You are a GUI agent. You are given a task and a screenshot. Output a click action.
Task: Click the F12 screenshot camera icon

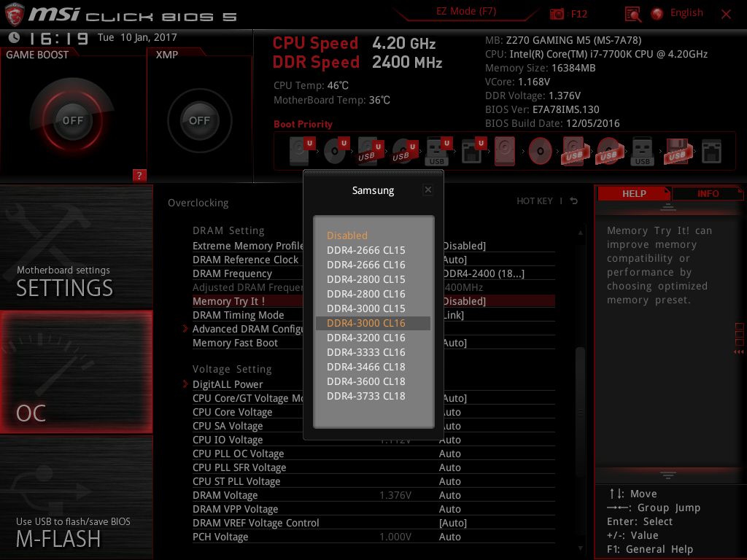point(557,14)
